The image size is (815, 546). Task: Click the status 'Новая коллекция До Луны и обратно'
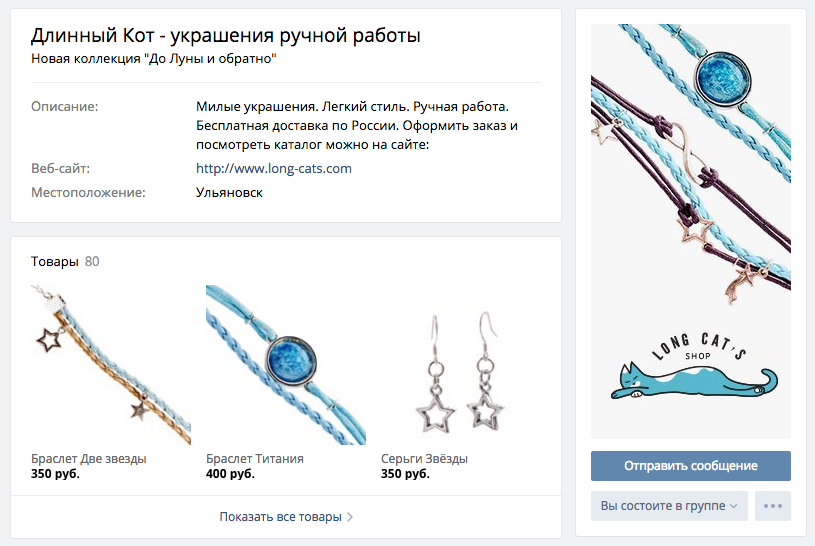coord(154,59)
